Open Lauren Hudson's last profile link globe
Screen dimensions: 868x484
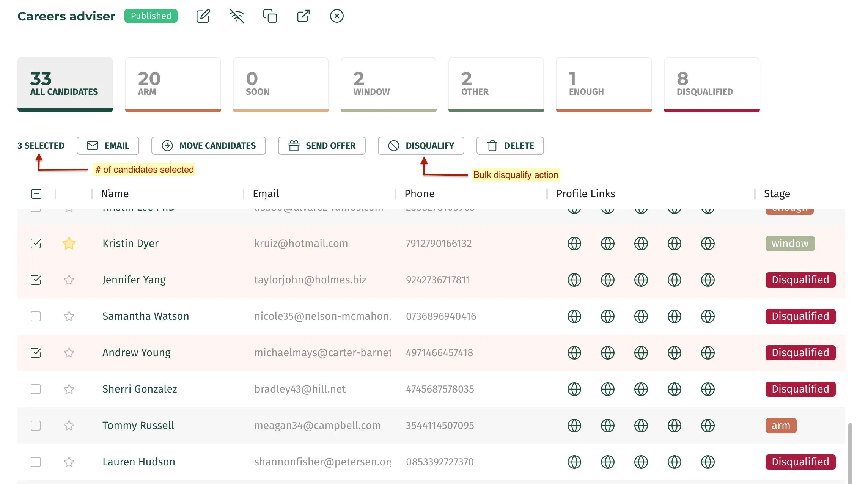tap(708, 462)
